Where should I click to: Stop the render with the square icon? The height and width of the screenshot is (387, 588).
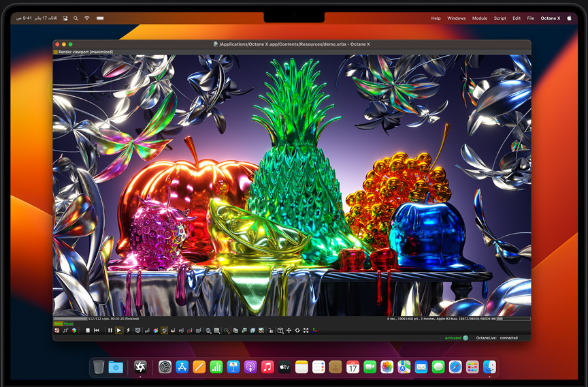(88, 330)
